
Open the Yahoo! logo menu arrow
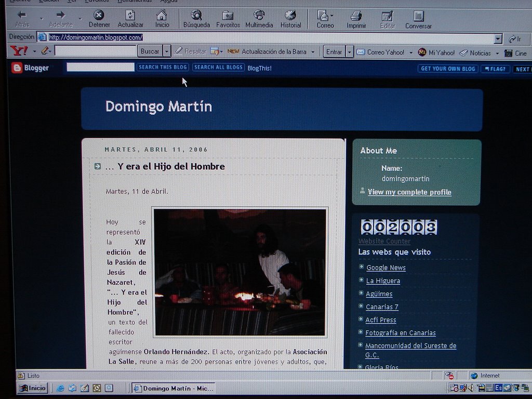pyautogui.click(x=34, y=51)
